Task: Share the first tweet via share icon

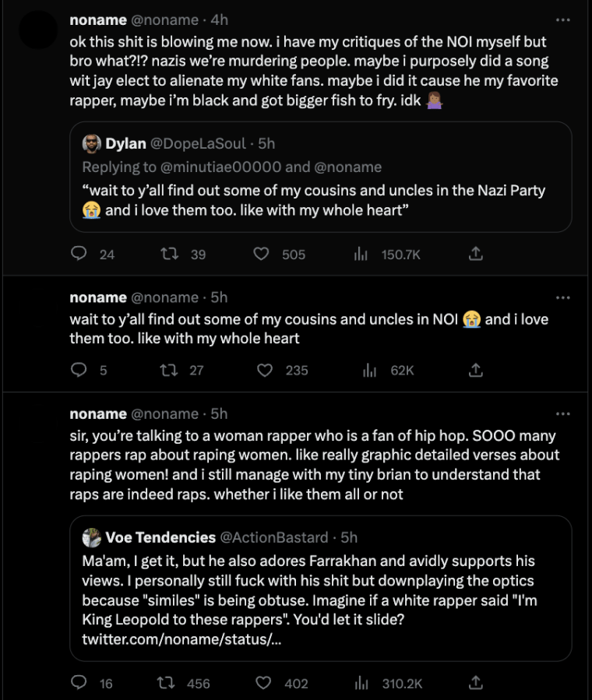Action: pos(476,254)
